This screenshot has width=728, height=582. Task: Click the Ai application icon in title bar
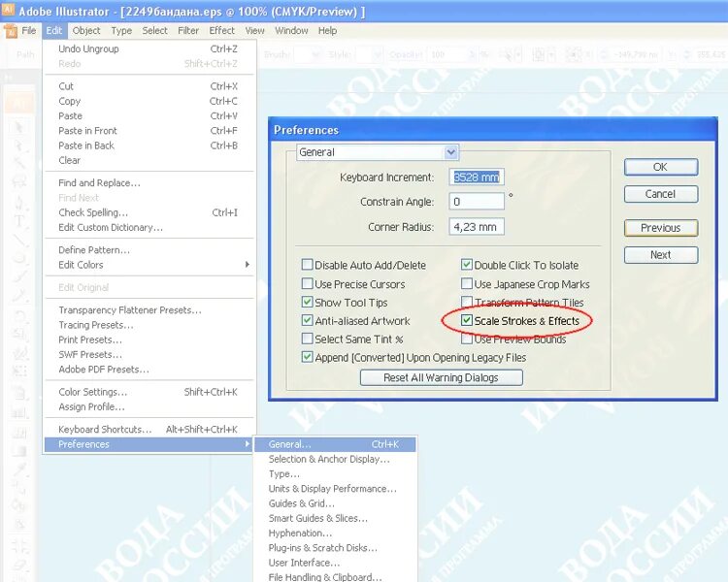[x=9, y=10]
